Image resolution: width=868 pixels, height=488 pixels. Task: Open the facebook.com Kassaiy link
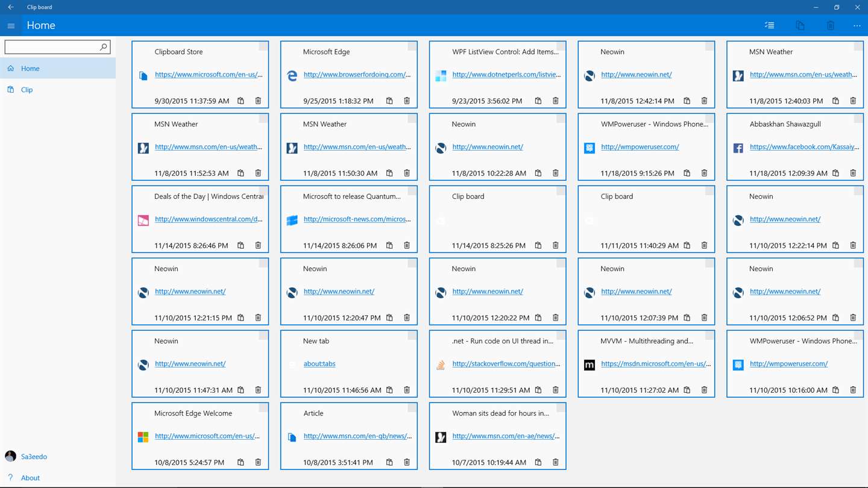point(804,147)
